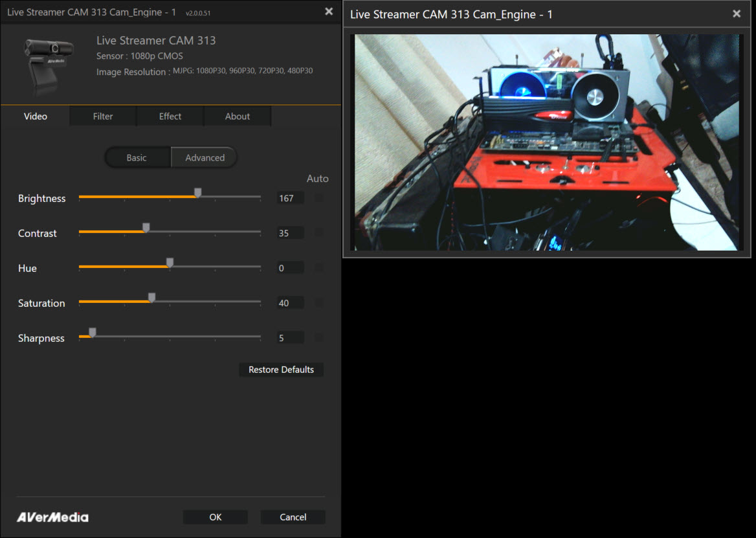Image resolution: width=756 pixels, height=538 pixels.
Task: Click the Cancel button
Action: pos(293,517)
